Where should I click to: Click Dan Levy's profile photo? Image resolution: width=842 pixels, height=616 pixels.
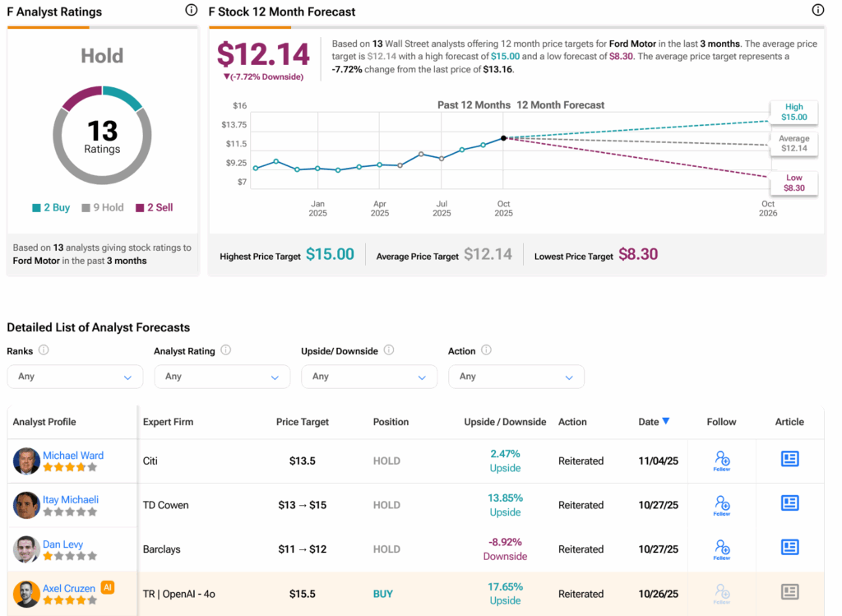tap(26, 549)
